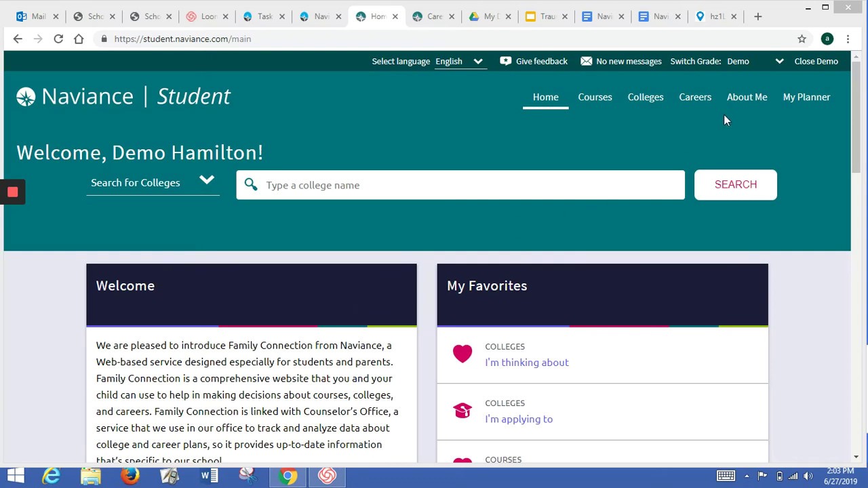Go to the Courses menu
The image size is (868, 488).
pos(595,97)
